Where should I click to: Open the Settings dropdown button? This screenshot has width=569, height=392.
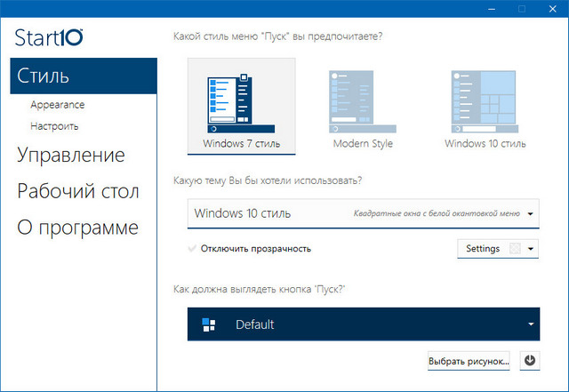point(498,249)
